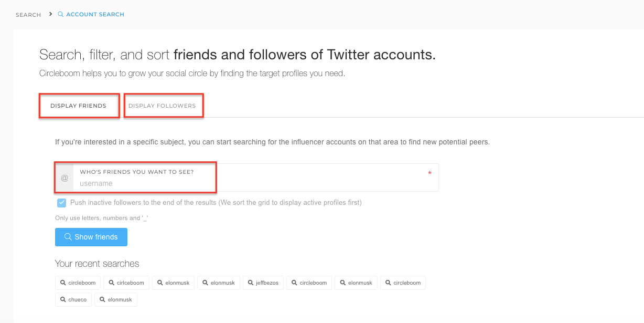Click the Show friends button
Viewport: 644px width, 323px height.
click(x=91, y=237)
